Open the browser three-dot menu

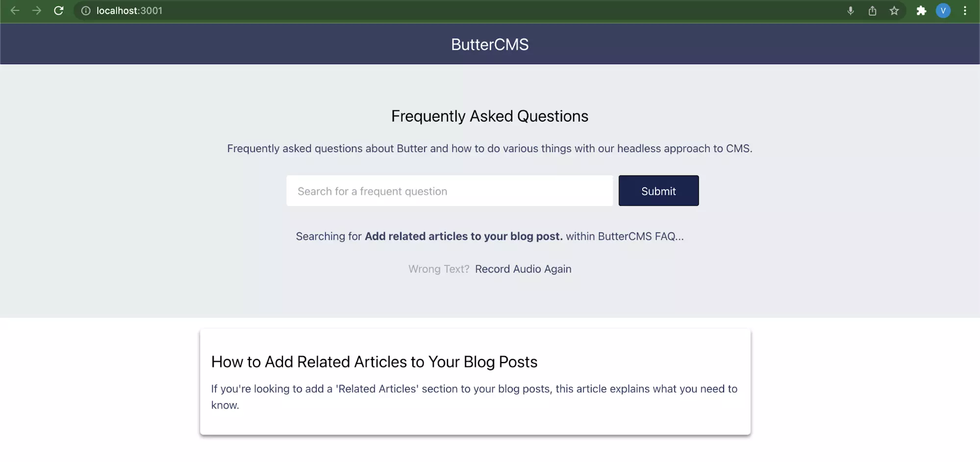[x=965, y=11]
